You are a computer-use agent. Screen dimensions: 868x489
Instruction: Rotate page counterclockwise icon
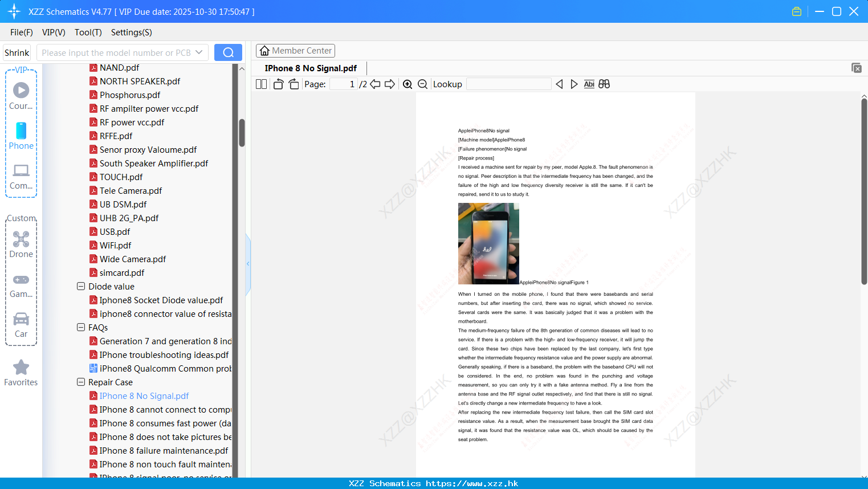click(278, 84)
